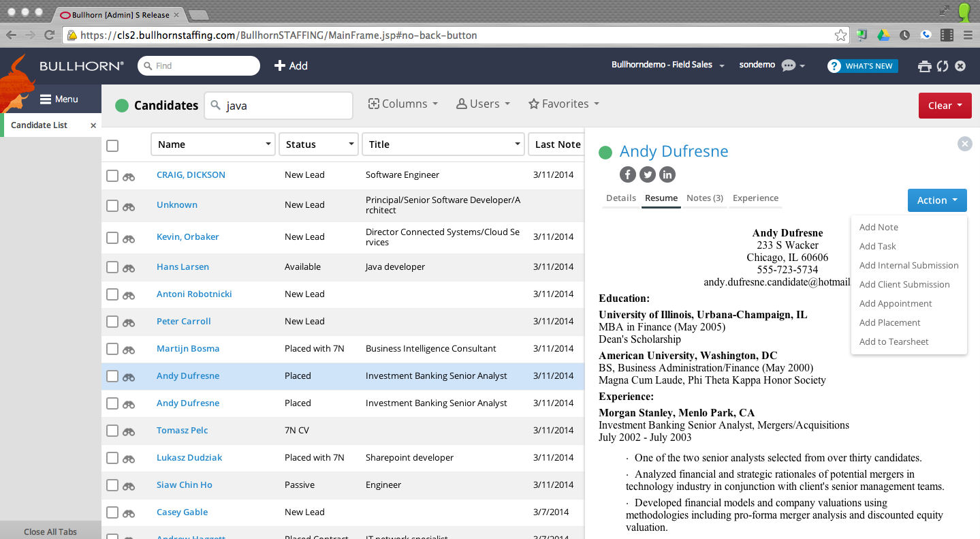Screen dimensions: 980x539
Task: Open Andy Dufresne's LinkedIn profile icon
Action: (667, 174)
